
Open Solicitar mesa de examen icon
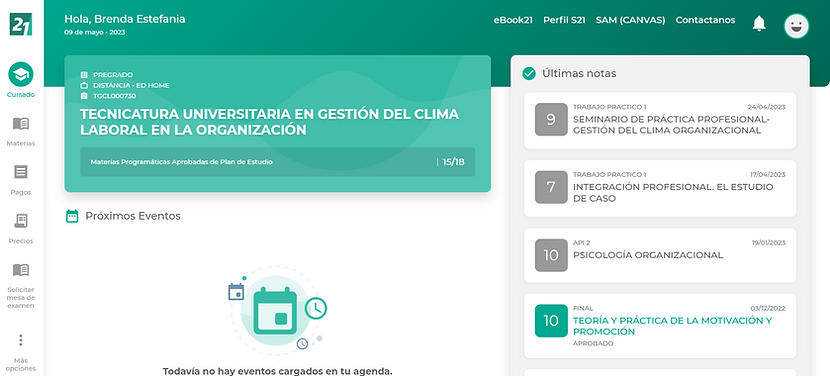point(21,270)
